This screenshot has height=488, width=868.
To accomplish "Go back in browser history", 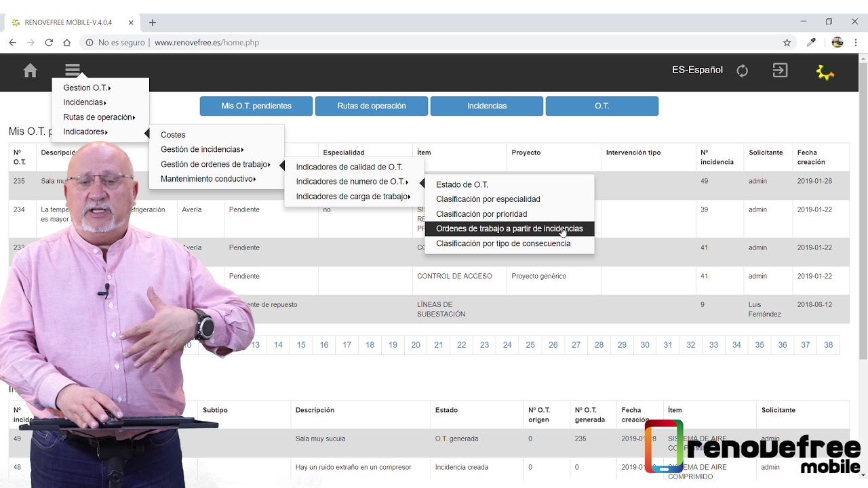I will pyautogui.click(x=13, y=42).
